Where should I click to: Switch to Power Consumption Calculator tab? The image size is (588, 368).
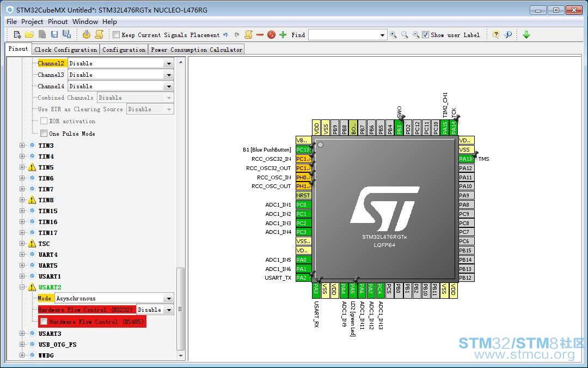pos(197,50)
